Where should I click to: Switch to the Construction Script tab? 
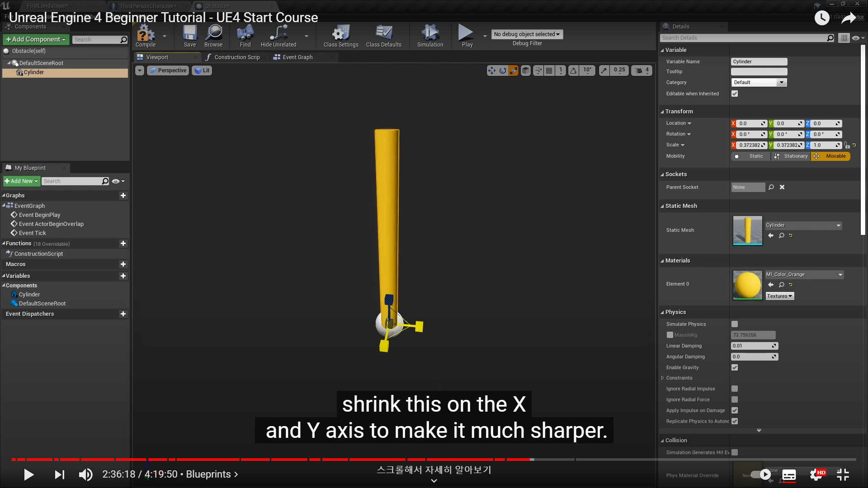(236, 57)
